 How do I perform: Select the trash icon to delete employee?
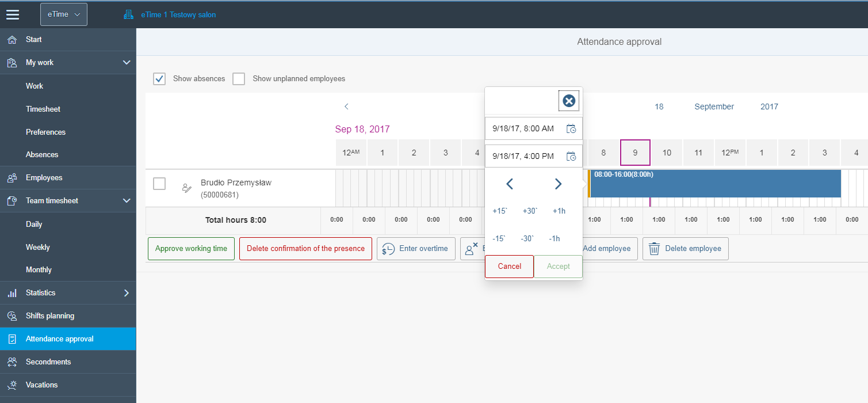[654, 248]
